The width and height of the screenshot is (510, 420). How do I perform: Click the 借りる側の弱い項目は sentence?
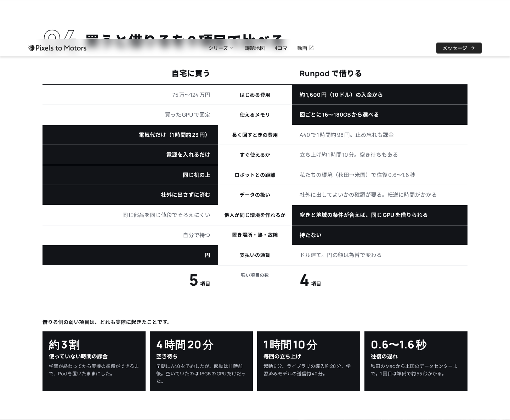[x=107, y=322]
